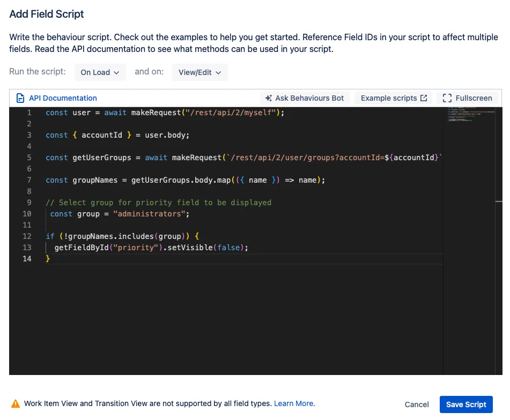The image size is (510, 420).
Task: Click setVisible(false) on line 13
Action: 205,247
